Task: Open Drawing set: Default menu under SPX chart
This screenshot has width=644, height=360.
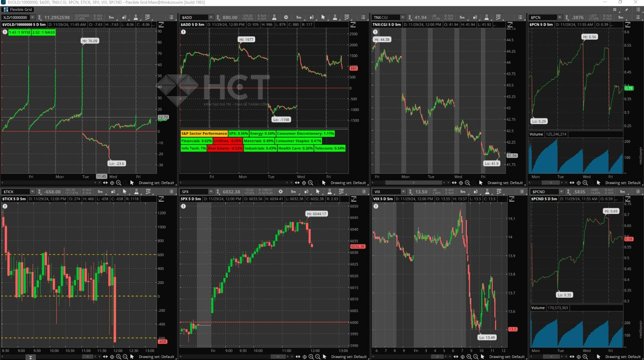Action: tap(349, 357)
